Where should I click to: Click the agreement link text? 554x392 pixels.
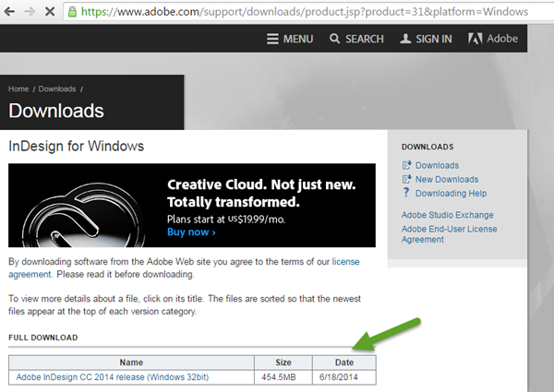pyautogui.click(x=30, y=275)
